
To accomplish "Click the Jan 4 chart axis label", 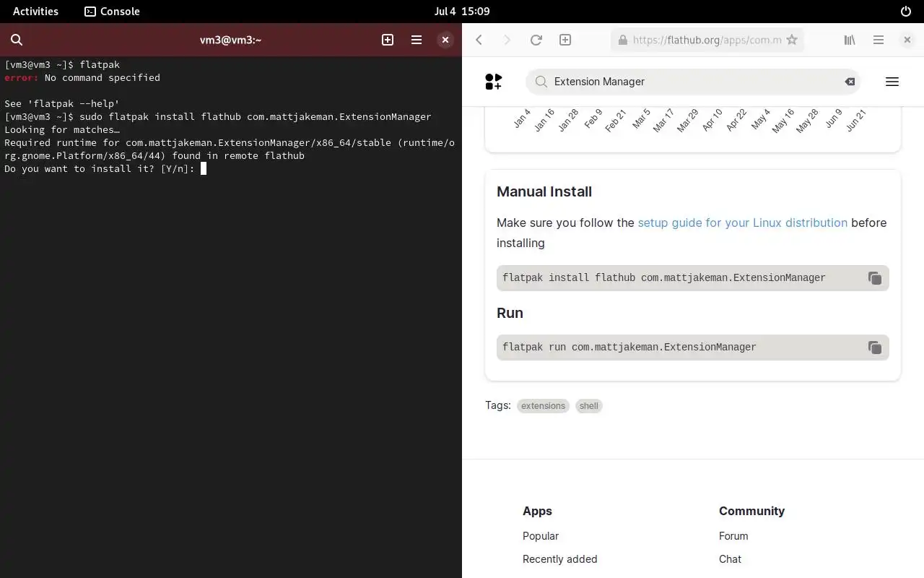I will tap(523, 118).
